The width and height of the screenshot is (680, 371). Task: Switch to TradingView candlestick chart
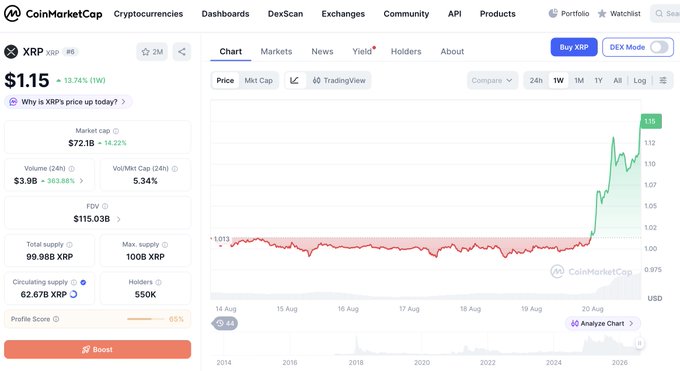coord(339,80)
